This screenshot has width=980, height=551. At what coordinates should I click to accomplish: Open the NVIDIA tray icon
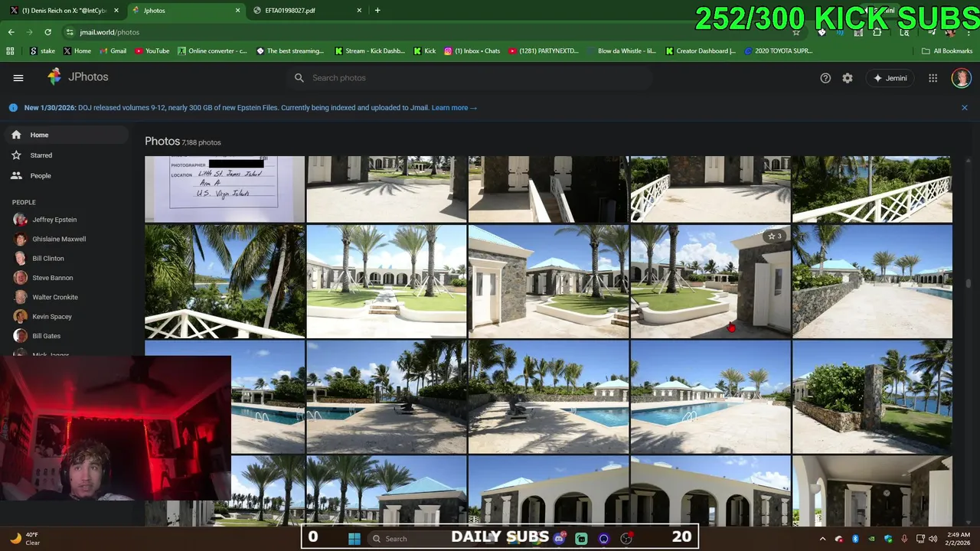pyautogui.click(x=871, y=539)
